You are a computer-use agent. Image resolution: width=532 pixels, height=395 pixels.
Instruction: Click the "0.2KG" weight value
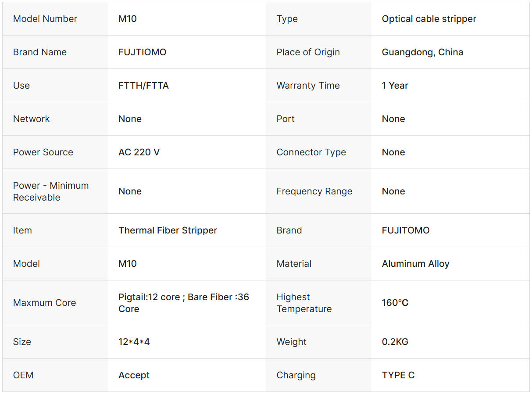395,342
